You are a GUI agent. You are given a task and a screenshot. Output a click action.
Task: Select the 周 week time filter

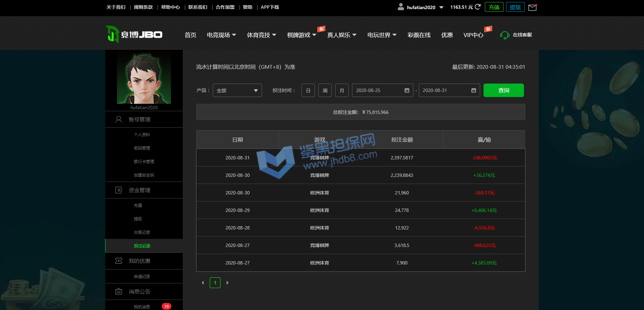click(325, 90)
